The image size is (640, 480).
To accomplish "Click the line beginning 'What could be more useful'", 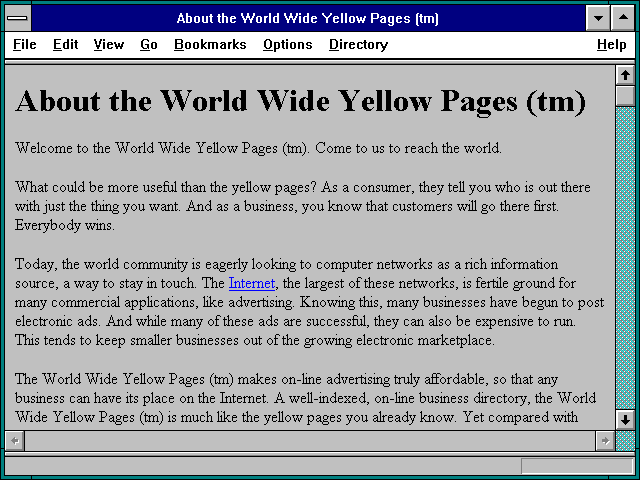I will (x=303, y=187).
